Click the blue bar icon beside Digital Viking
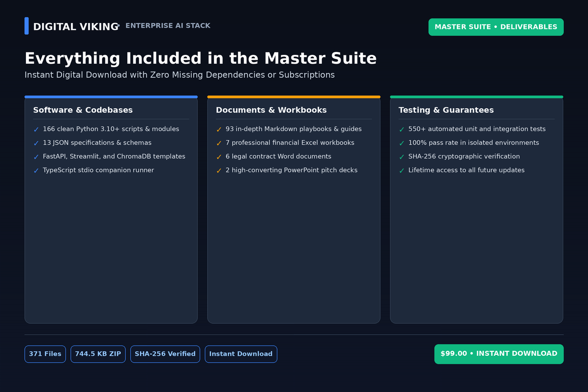This screenshot has height=392, width=588. click(26, 26)
